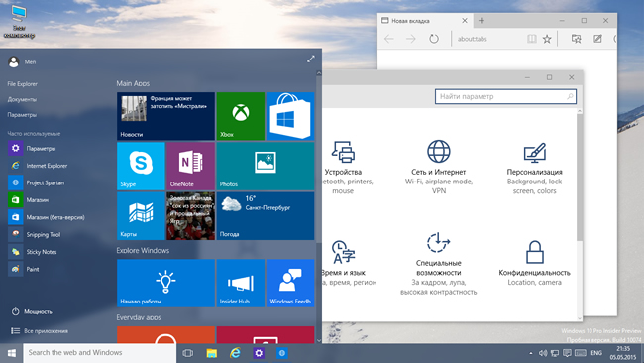This screenshot has height=363, width=644.
Task: Open the Windows Feedback tile
Action: [290, 283]
